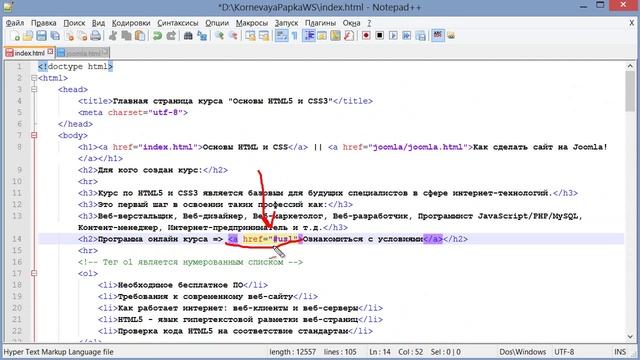Screen dimensions: 640x360
Task: Stop macro recording with black square
Action: (x=380, y=36)
